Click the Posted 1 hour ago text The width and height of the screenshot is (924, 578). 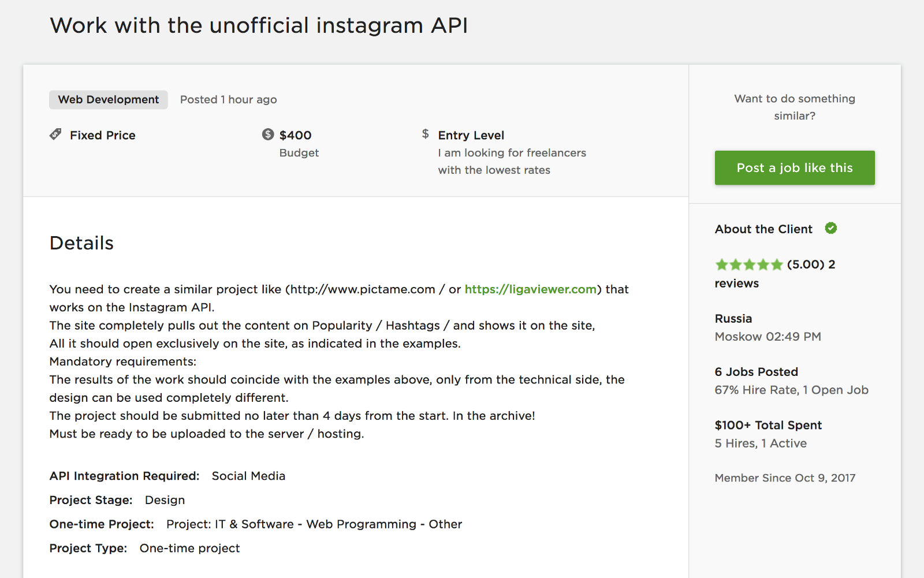229,99
